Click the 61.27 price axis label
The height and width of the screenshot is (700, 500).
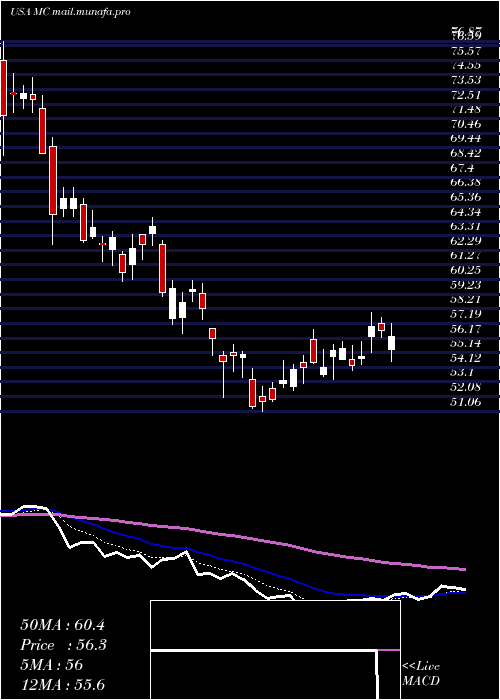click(x=466, y=255)
